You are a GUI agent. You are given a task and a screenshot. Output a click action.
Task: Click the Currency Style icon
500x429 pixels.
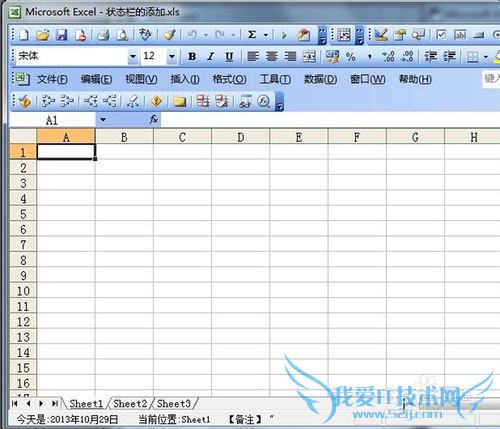(332, 57)
